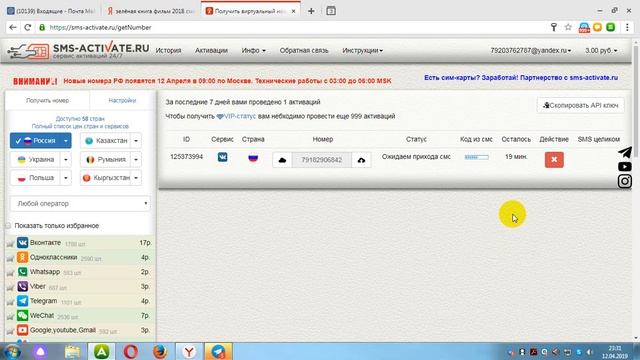Toggle Telegram favorite star
The height and width of the screenshot is (360, 640).
pos(10,302)
